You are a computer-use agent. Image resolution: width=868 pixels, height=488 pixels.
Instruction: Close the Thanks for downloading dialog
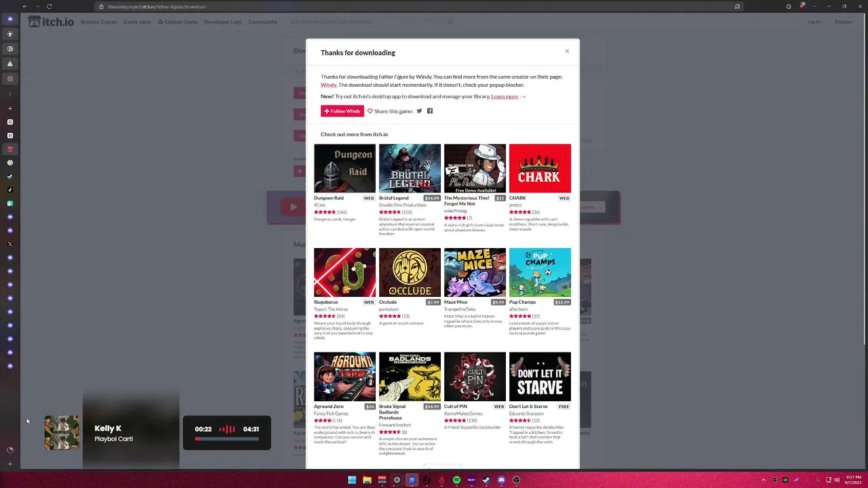(x=567, y=52)
